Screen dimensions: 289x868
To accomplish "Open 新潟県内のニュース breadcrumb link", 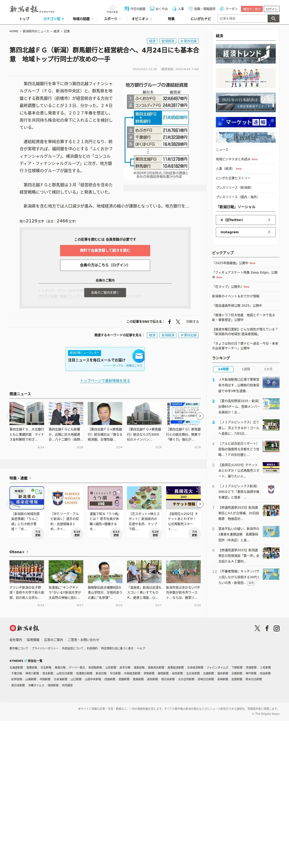I will tap(36, 31).
